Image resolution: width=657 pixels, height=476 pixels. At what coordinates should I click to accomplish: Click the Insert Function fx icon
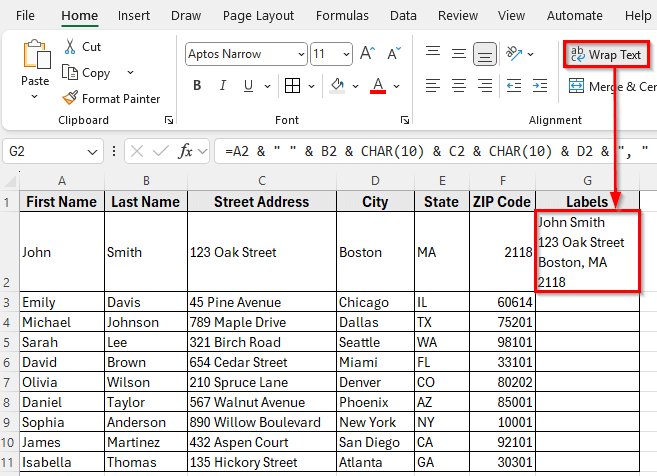click(x=186, y=151)
